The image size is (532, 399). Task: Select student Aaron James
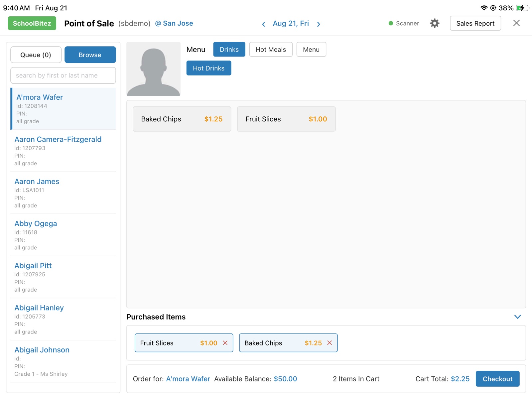point(63,193)
